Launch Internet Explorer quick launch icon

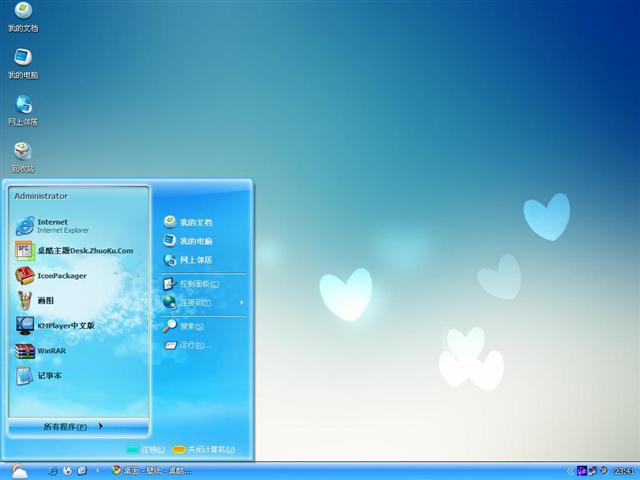(x=52, y=471)
